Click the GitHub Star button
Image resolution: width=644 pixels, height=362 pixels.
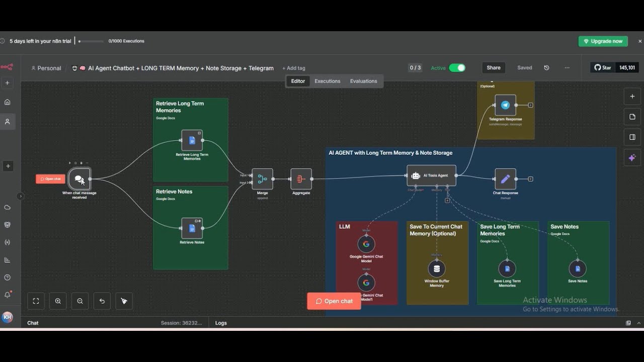pos(603,67)
